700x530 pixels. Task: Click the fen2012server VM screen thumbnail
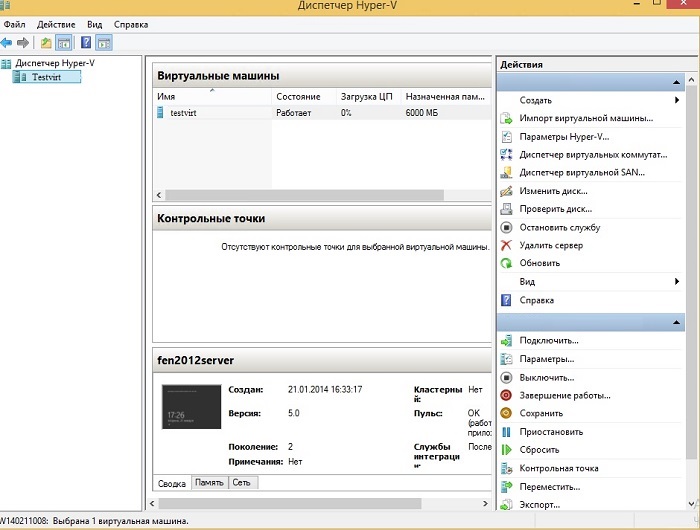click(x=192, y=407)
